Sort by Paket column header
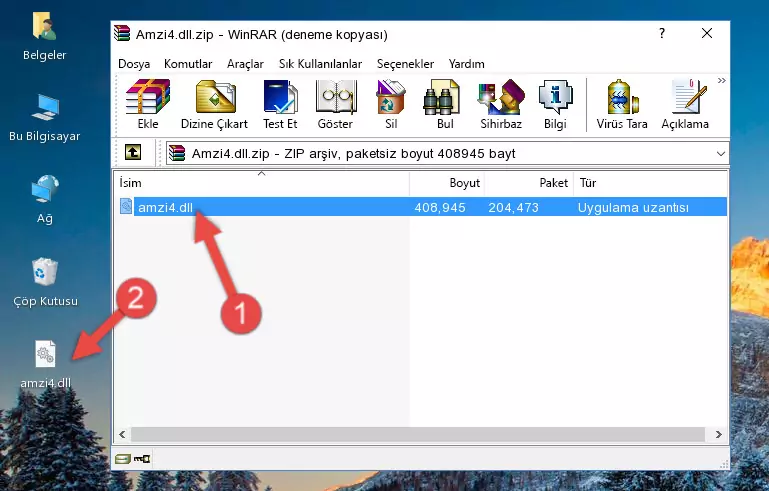The width and height of the screenshot is (769, 491). coord(529,182)
